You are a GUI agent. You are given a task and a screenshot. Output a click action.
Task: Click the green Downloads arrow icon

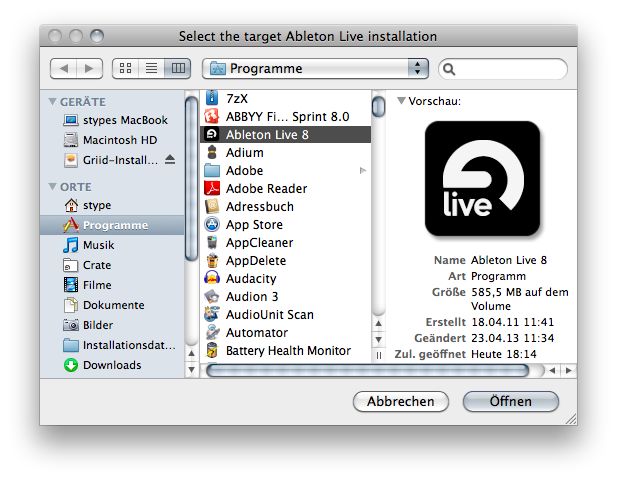(71, 365)
